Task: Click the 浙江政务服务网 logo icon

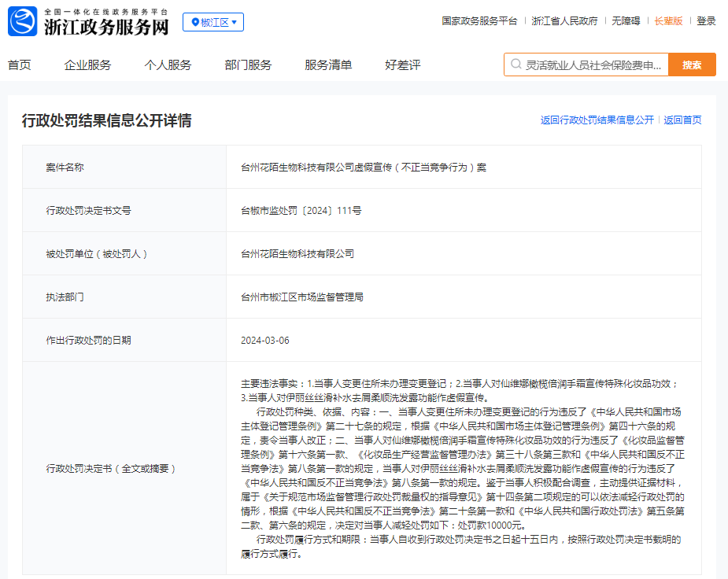Action: point(23,21)
